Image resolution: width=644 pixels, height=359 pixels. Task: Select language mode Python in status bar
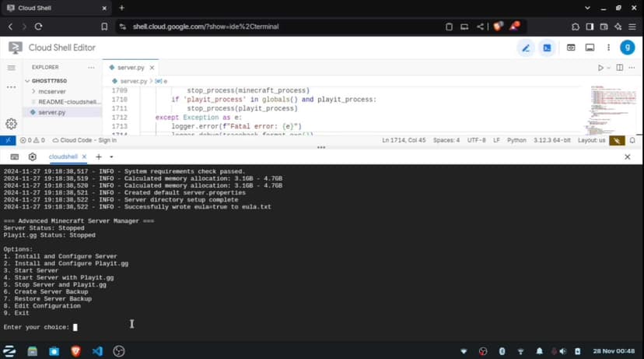click(516, 140)
